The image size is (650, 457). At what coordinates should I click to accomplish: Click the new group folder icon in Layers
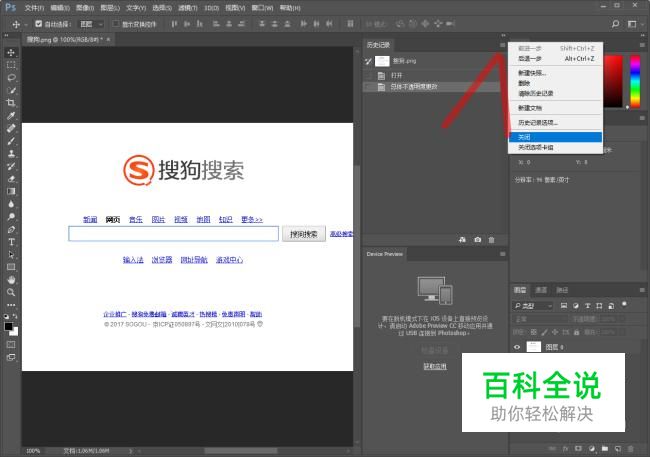[x=605, y=448]
